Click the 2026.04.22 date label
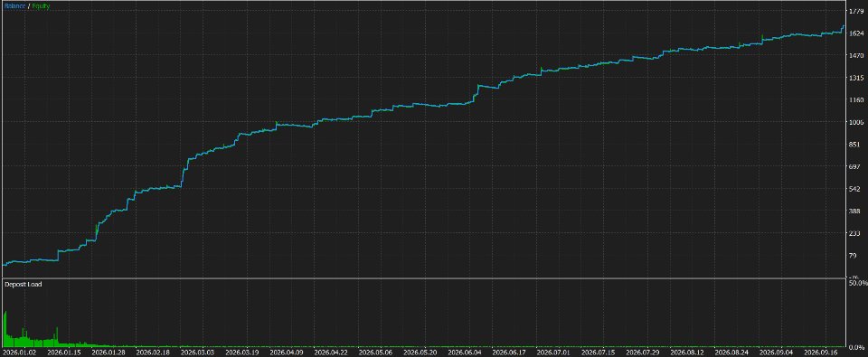868x357 pixels. pos(331,352)
